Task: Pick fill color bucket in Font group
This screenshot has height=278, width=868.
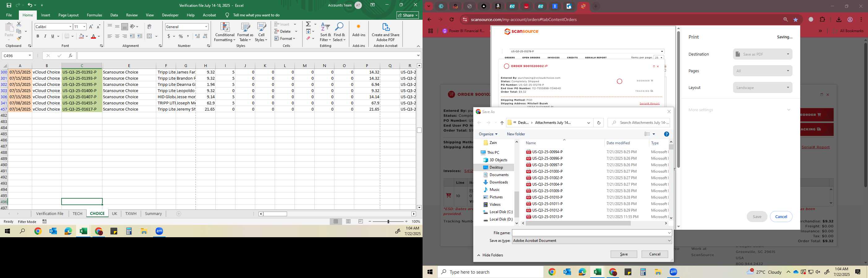Action: tap(81, 36)
